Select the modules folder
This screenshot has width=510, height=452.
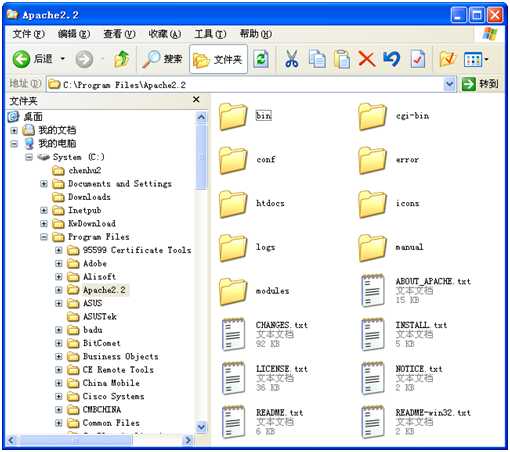pyautogui.click(x=254, y=291)
